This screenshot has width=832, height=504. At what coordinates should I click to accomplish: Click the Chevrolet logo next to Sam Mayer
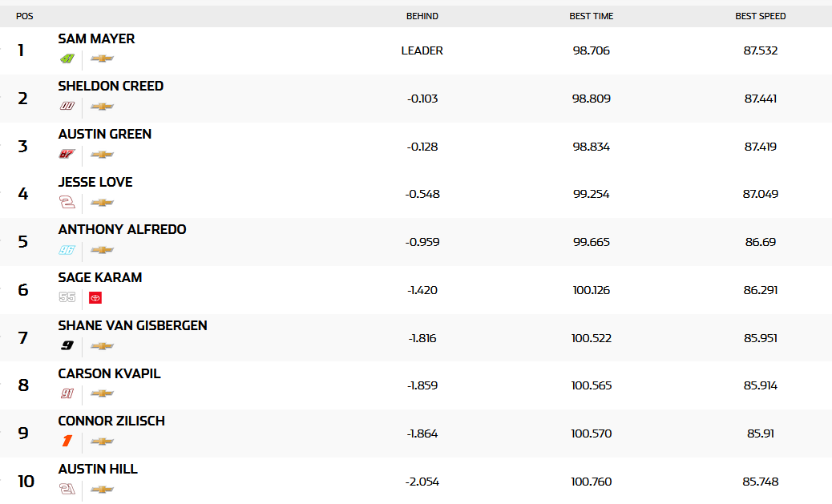coord(102,58)
